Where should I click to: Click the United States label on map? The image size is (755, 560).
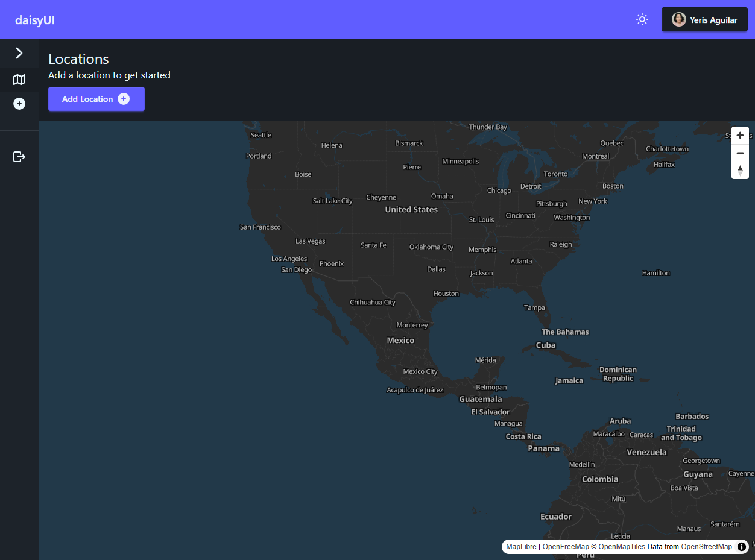pos(411,210)
